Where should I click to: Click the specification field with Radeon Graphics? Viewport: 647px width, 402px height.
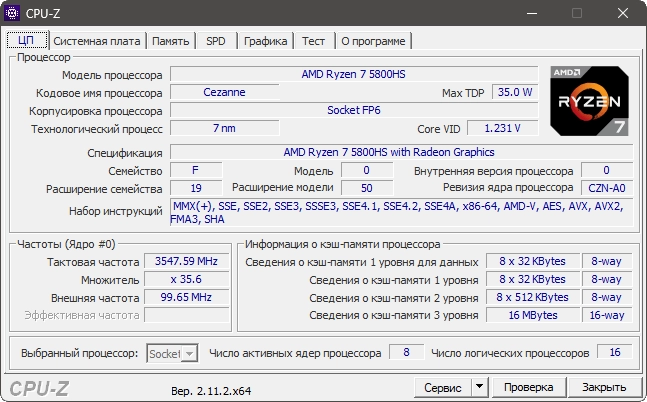401,152
